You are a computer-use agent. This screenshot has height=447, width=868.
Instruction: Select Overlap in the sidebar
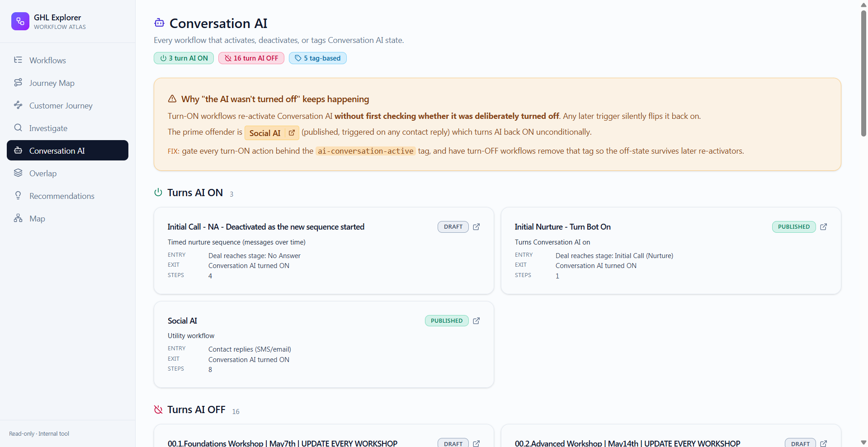click(67, 173)
